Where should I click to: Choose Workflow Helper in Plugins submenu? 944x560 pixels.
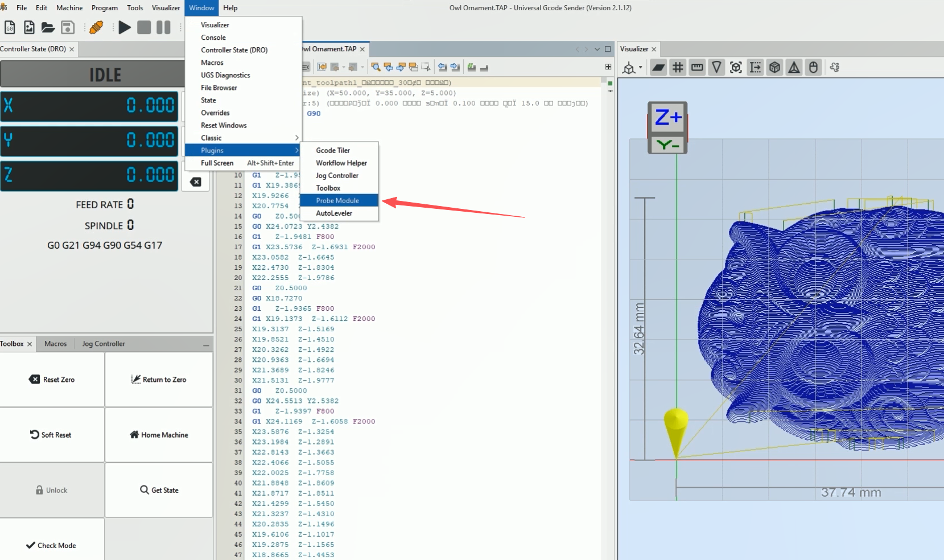(339, 163)
